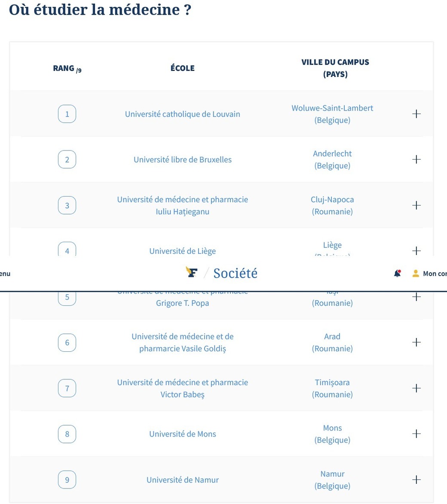Select the Université de Mons link
This screenshot has width=447, height=504.
[182, 434]
